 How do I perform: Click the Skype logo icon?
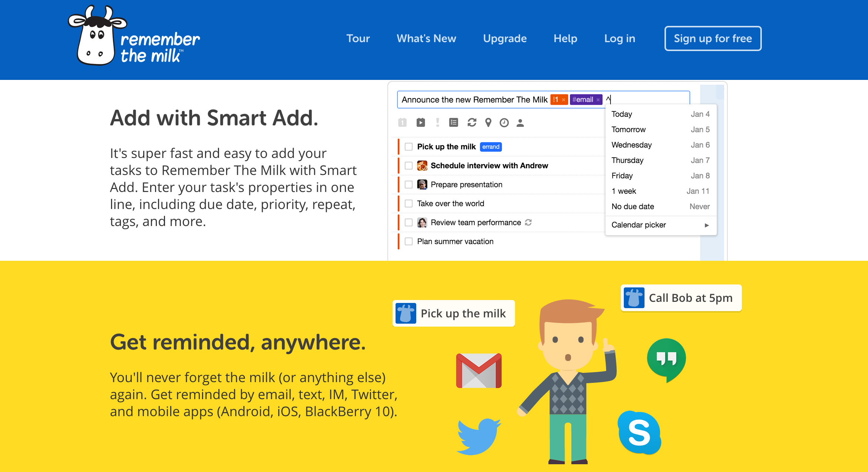[x=640, y=433]
